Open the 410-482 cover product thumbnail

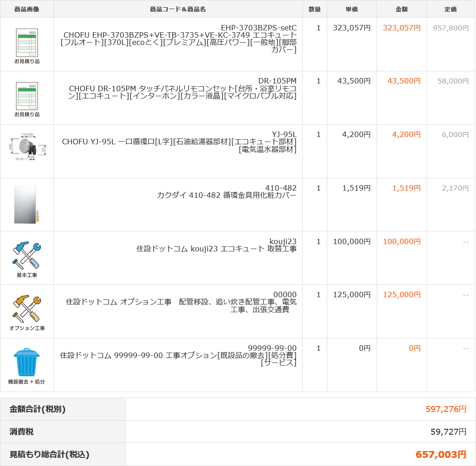27,205
